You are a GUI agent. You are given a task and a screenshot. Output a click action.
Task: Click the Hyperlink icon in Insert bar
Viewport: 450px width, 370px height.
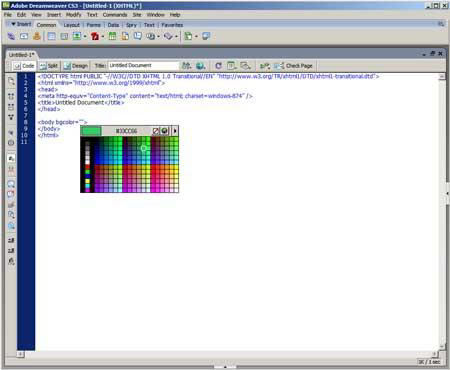(x=11, y=36)
